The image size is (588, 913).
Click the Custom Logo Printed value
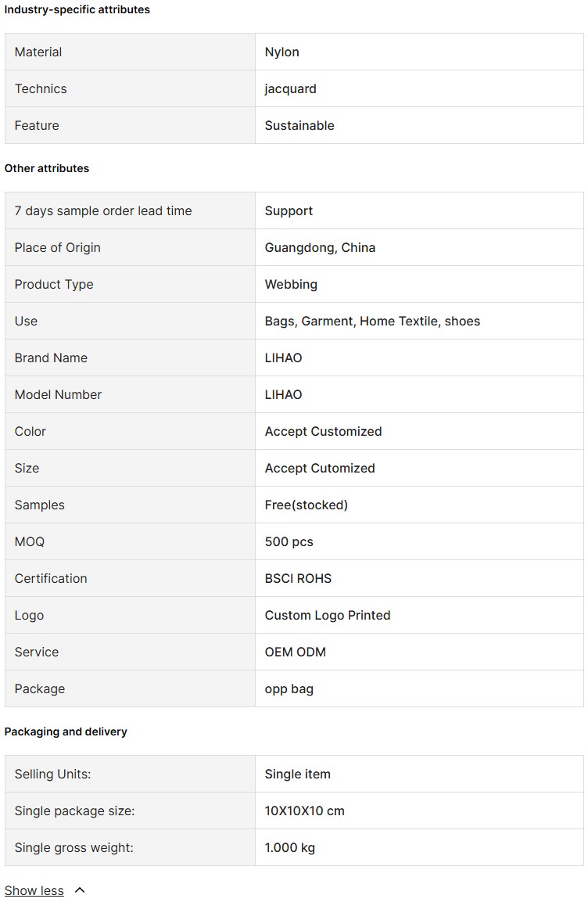[x=327, y=615]
